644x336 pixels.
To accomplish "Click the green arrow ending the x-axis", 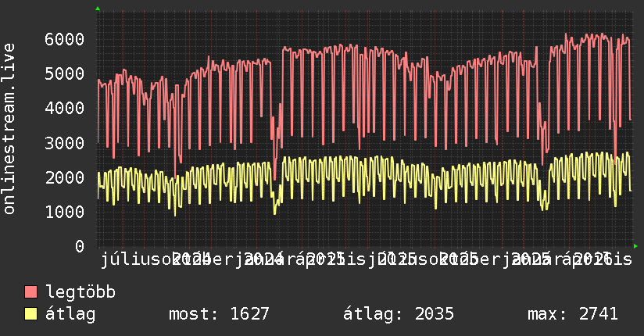I will pyautogui.click(x=635, y=246).
